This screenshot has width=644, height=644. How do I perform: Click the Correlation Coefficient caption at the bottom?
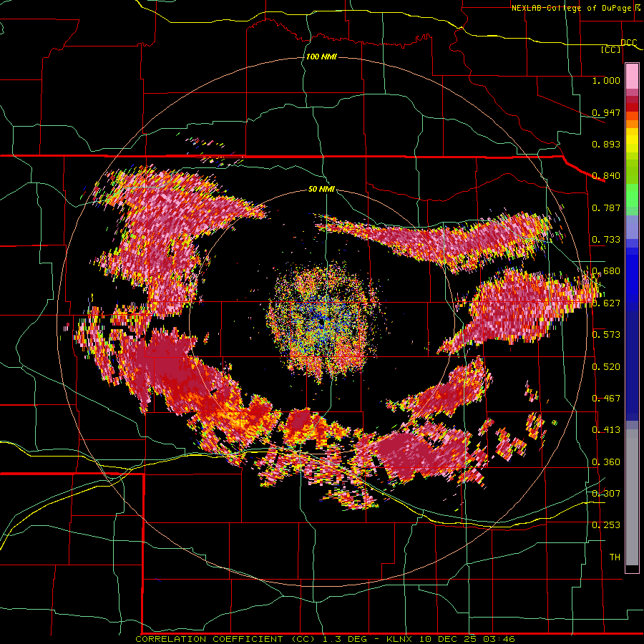(x=325, y=639)
